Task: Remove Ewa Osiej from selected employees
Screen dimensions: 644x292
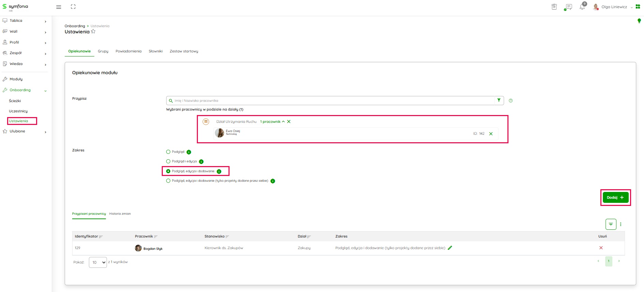Action: coord(491,134)
